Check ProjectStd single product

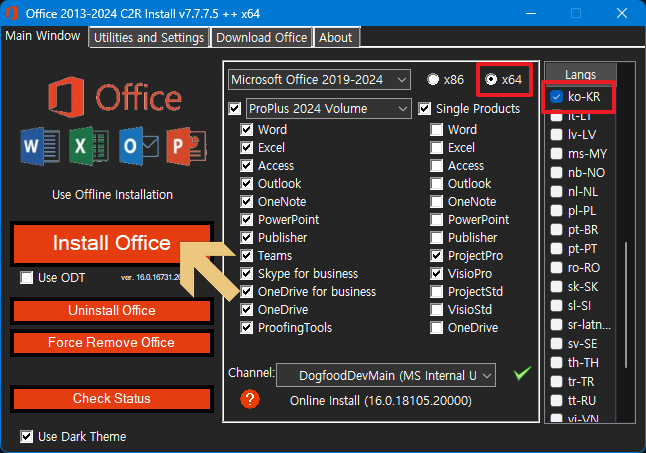coord(436,292)
